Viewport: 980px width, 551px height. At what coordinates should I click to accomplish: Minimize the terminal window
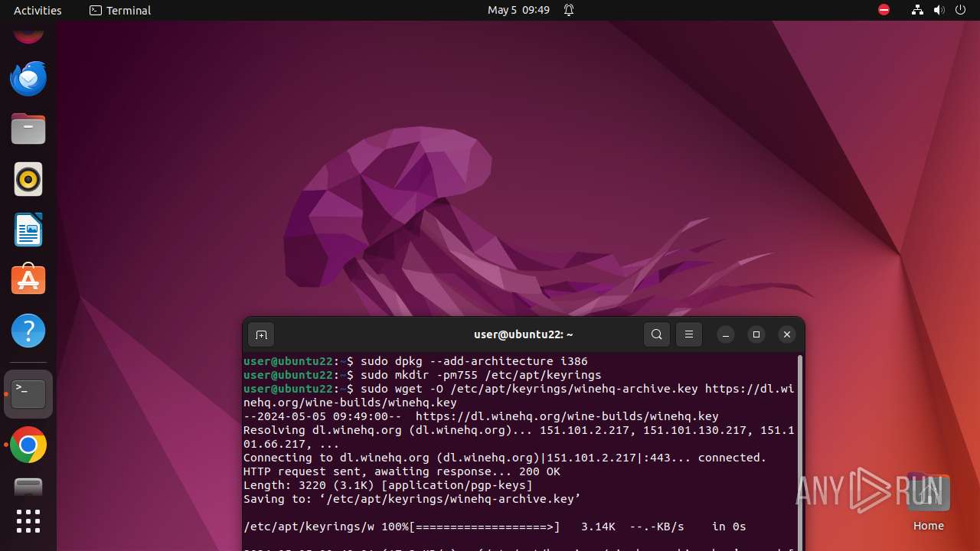point(726,334)
